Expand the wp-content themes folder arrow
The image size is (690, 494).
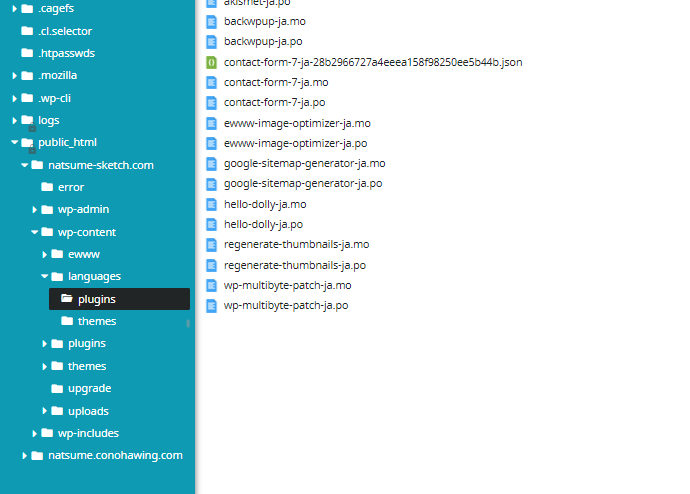tap(44, 366)
